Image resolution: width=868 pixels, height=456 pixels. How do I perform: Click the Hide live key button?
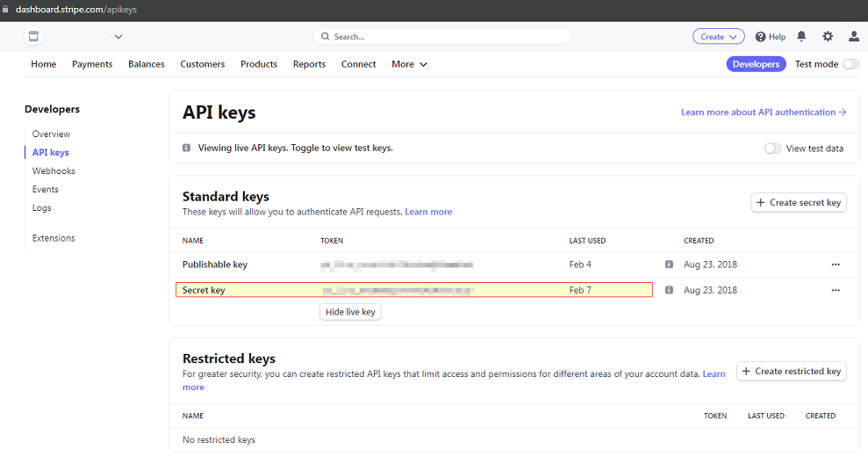(x=350, y=312)
